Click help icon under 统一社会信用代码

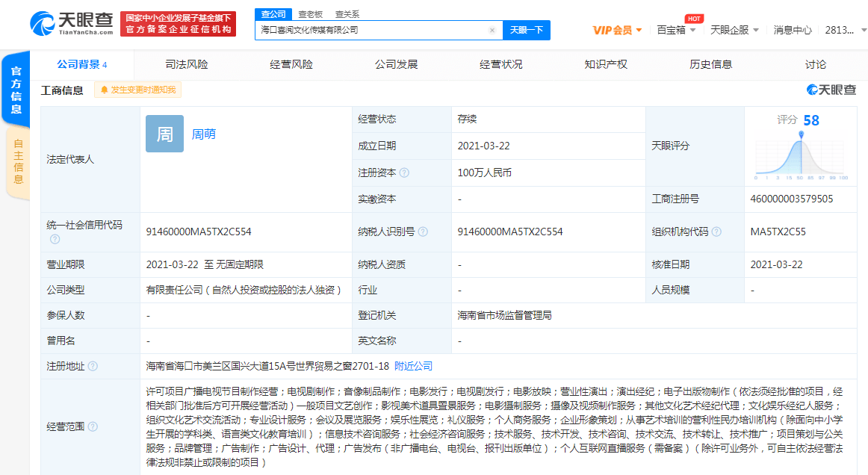55,239
